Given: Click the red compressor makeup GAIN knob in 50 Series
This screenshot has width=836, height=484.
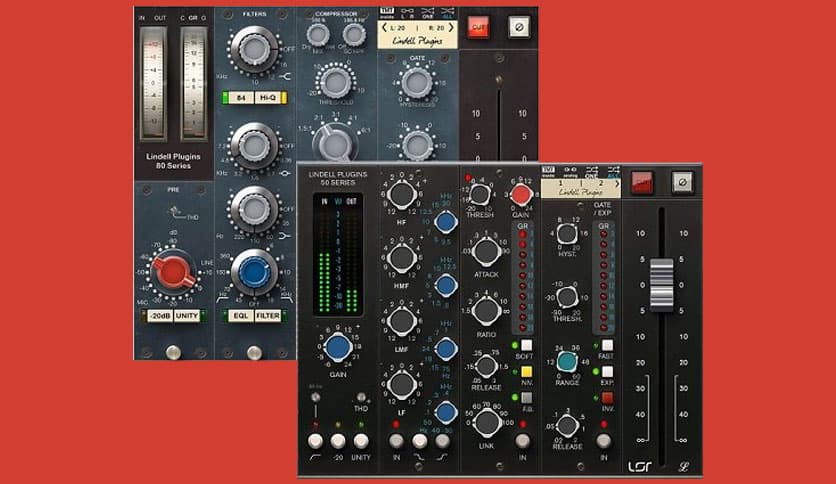Looking at the screenshot, I should pyautogui.click(x=521, y=195).
